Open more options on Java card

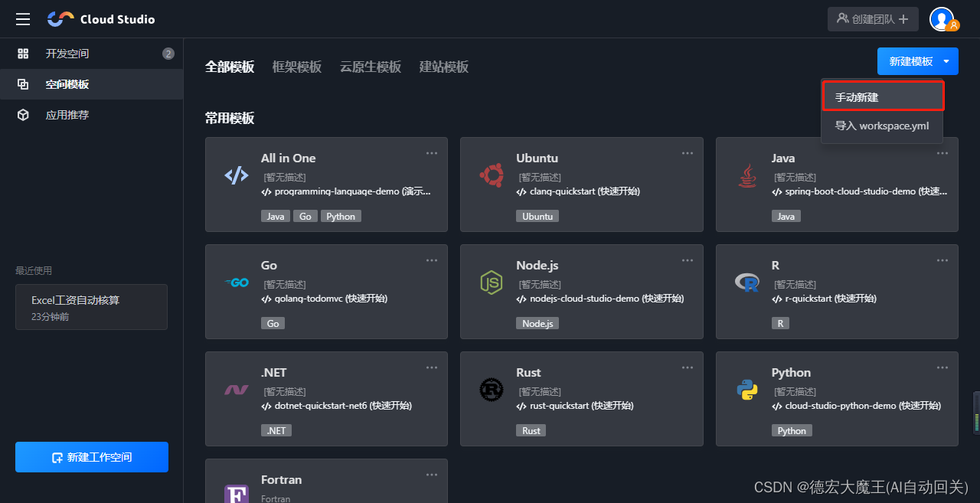click(942, 153)
